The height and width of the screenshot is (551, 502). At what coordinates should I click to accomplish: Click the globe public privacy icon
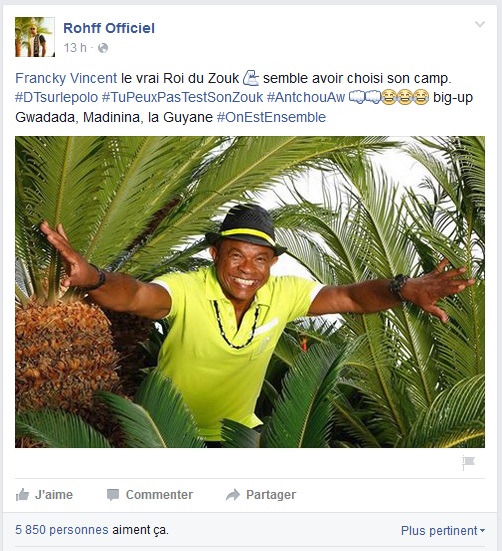(x=103, y=48)
